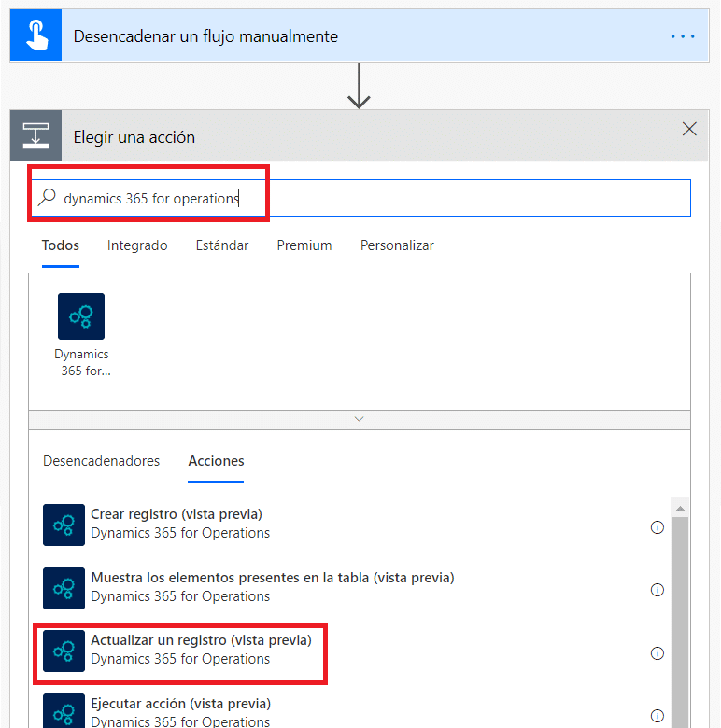Click the Dynamics 365 for... connector label
The height and width of the screenshot is (728, 721).
[82, 362]
